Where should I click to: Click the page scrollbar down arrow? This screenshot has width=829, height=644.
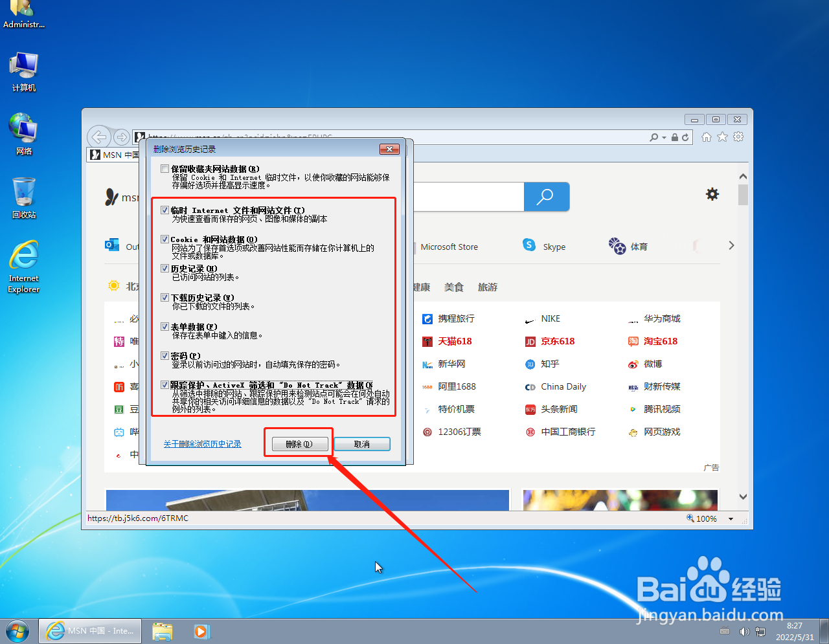click(x=743, y=497)
